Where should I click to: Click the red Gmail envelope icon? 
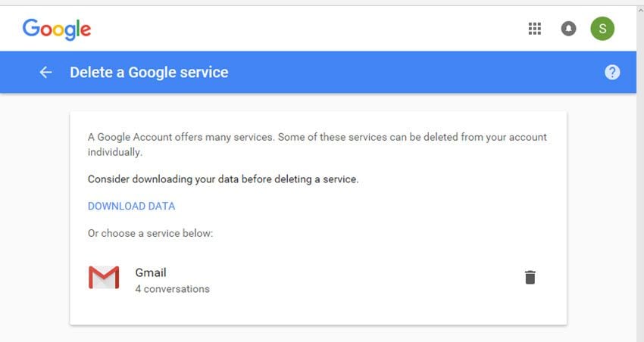(x=104, y=278)
